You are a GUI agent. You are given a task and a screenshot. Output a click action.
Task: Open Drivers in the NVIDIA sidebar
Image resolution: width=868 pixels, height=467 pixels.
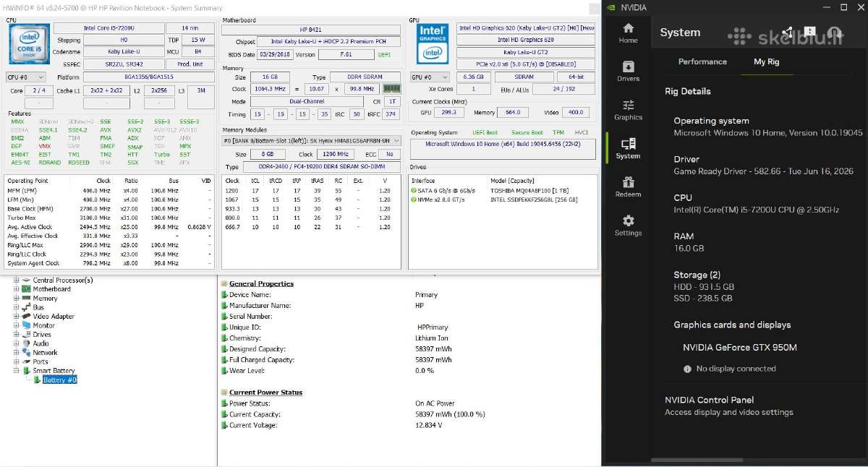(x=628, y=71)
